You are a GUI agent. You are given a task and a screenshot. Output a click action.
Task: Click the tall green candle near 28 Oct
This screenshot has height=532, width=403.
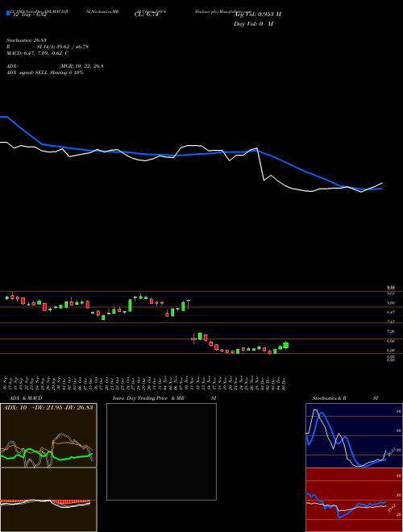tap(130, 305)
